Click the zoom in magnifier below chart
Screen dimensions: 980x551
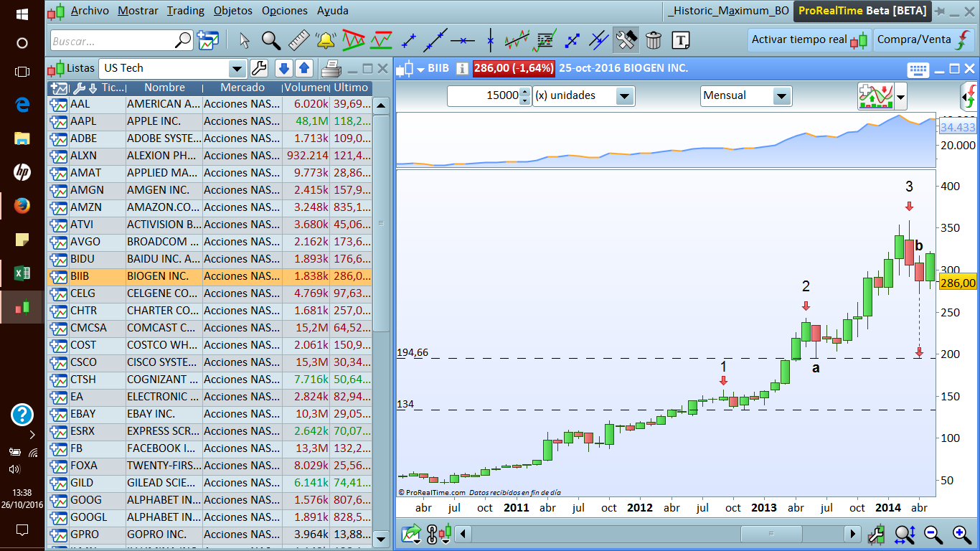(x=961, y=534)
